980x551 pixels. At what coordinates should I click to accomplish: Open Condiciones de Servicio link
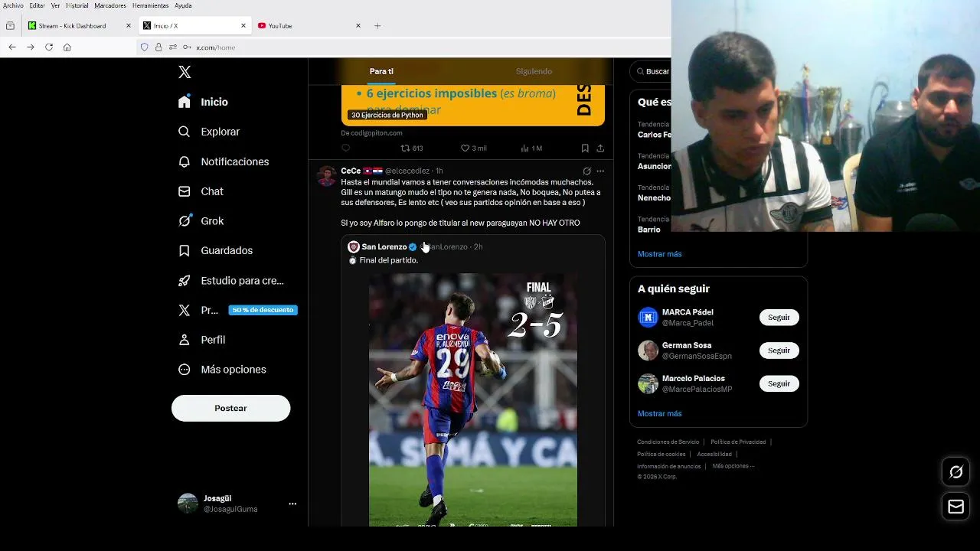[x=668, y=442]
